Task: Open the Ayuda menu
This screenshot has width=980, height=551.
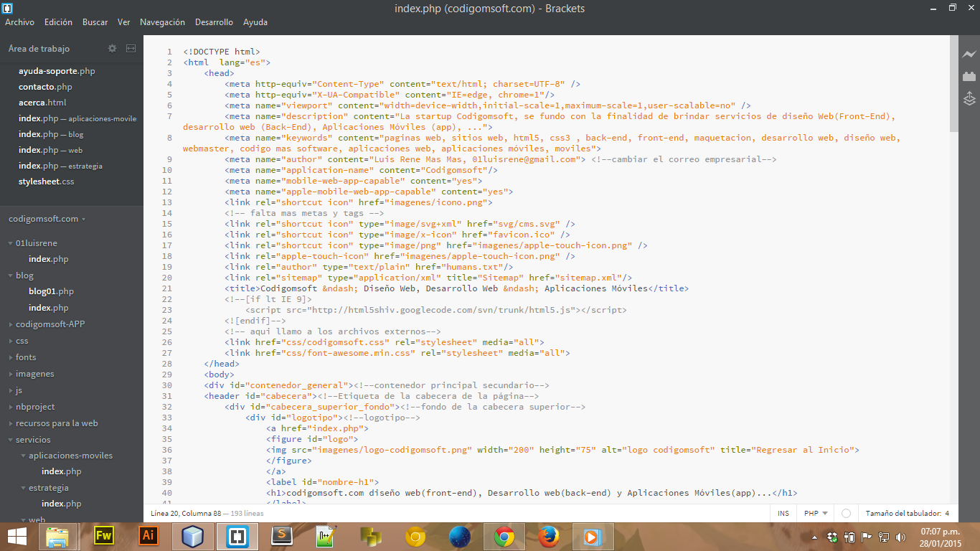Action: click(x=255, y=22)
